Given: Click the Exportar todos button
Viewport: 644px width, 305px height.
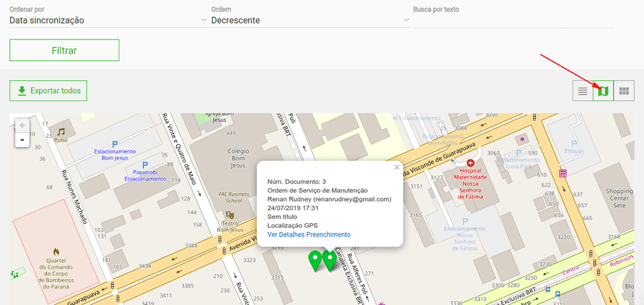Looking at the screenshot, I should [48, 90].
